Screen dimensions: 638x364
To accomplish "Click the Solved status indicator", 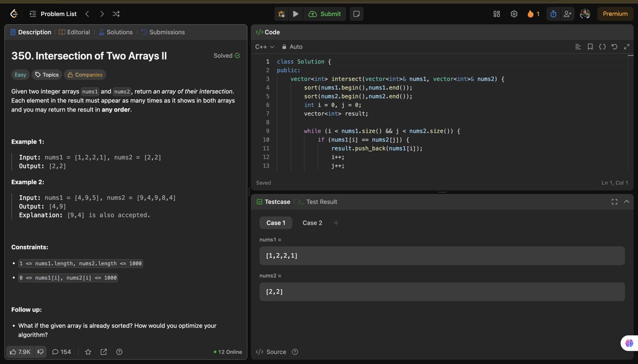I will click(x=226, y=55).
